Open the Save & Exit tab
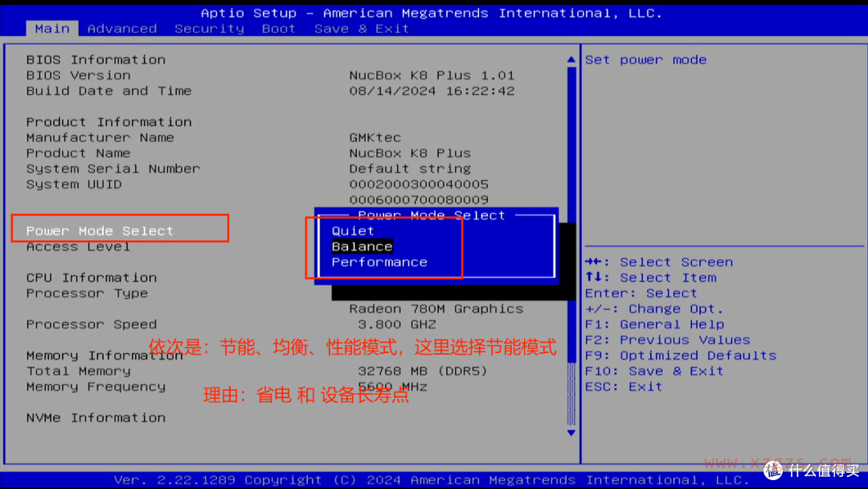Image resolution: width=868 pixels, height=489 pixels. pos(361,28)
